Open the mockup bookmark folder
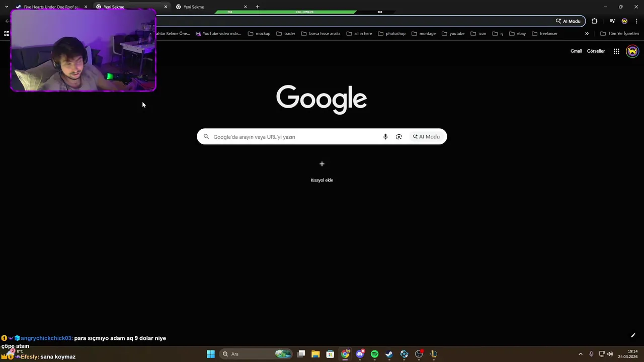This screenshot has width=644, height=362. pyautogui.click(x=259, y=34)
